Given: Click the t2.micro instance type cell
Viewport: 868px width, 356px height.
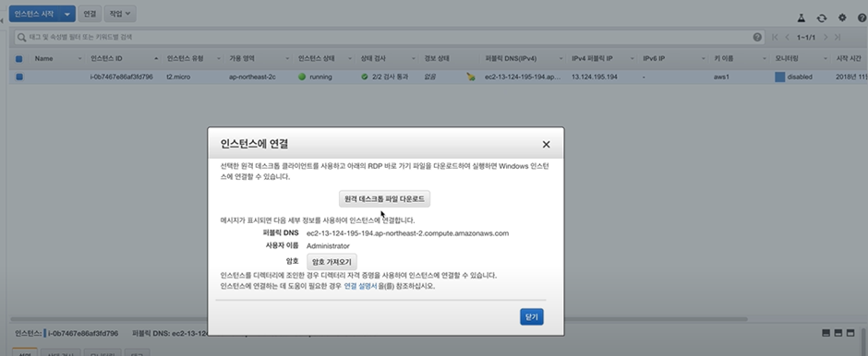Looking at the screenshot, I should click(178, 77).
